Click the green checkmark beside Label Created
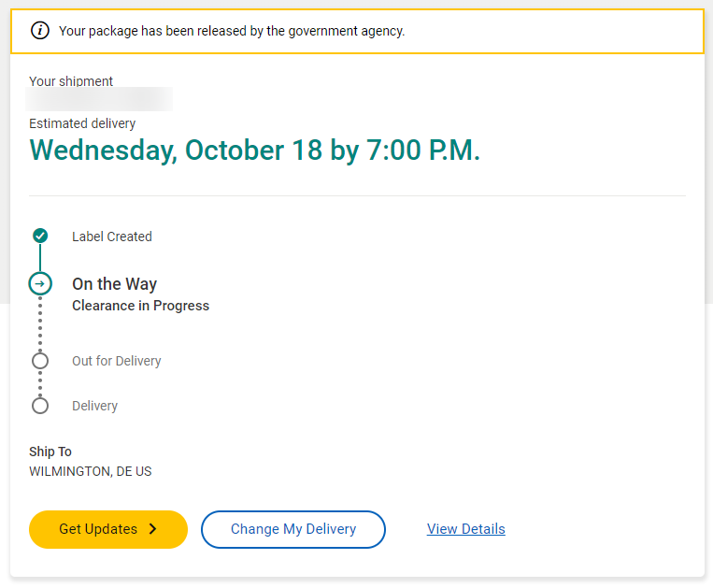Image resolution: width=713 pixels, height=588 pixels. click(40, 236)
